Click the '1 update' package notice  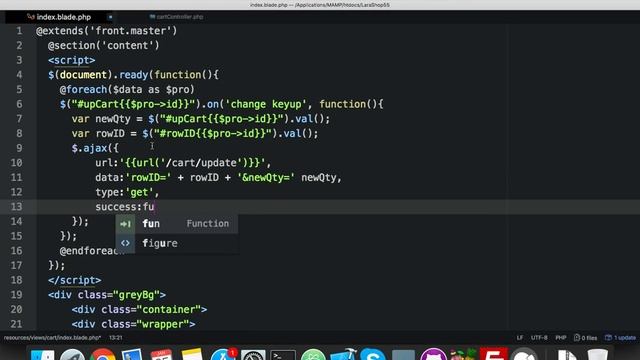pos(620,338)
